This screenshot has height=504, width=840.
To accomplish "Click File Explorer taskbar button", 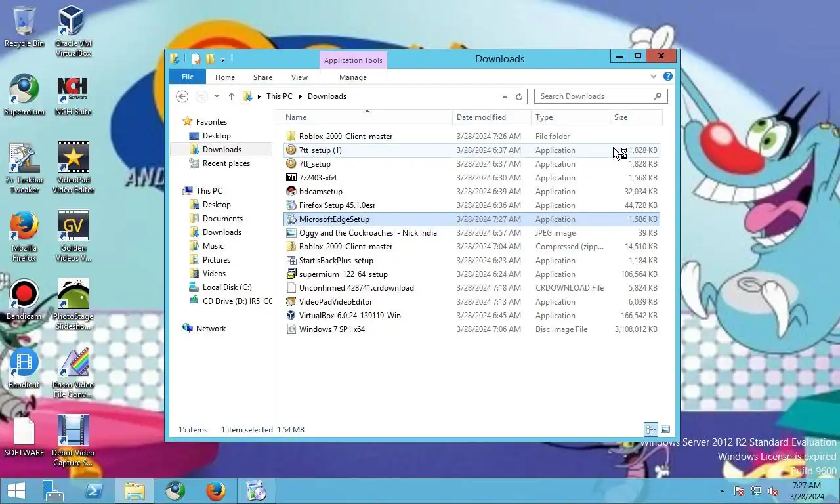I will point(135,491).
